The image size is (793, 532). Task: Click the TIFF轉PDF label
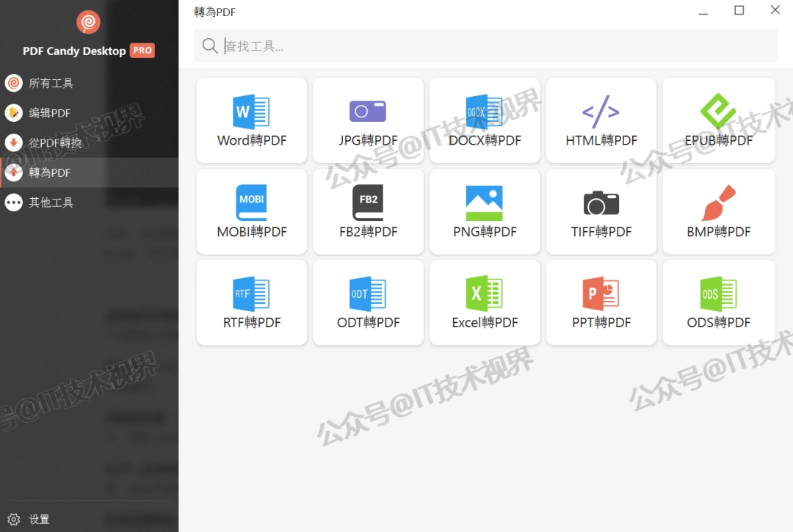(601, 232)
